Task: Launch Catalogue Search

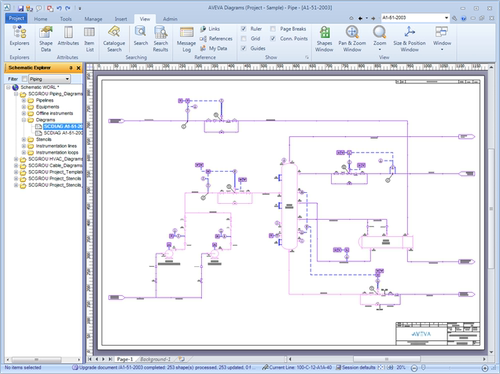Action: pyautogui.click(x=114, y=39)
